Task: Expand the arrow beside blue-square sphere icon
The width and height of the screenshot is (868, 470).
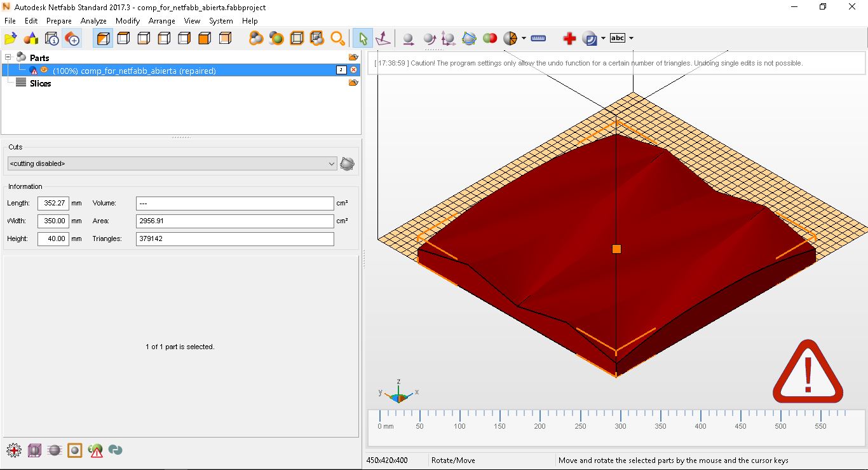Action: (x=603, y=38)
